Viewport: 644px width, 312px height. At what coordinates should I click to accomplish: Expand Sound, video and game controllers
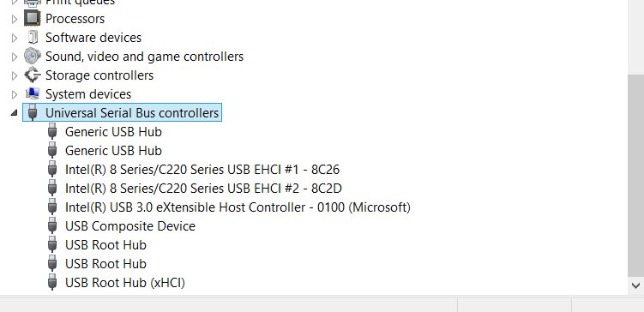[15, 57]
